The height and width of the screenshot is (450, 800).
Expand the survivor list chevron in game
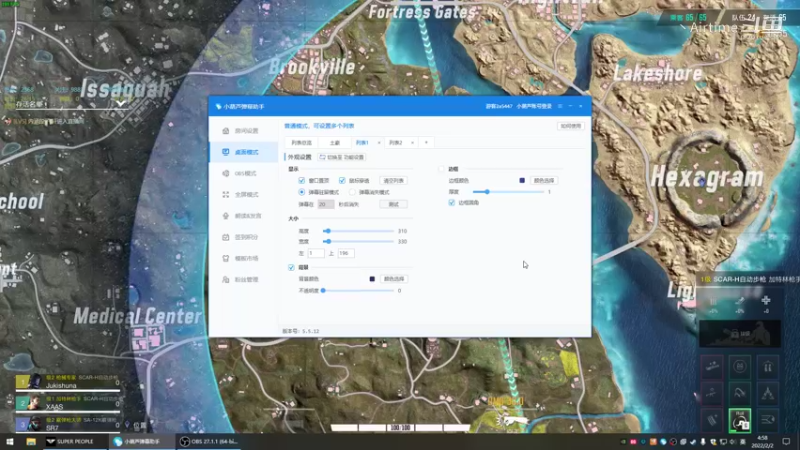pyautogui.click(x=121, y=103)
